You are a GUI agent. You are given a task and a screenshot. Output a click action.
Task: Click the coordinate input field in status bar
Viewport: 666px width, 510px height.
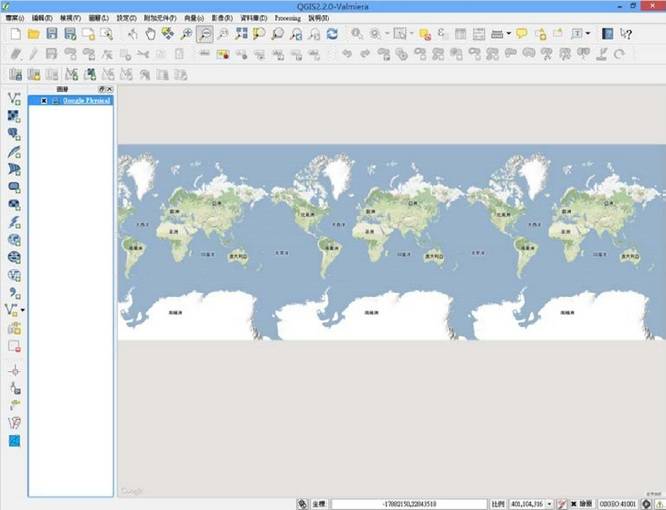[x=409, y=504]
